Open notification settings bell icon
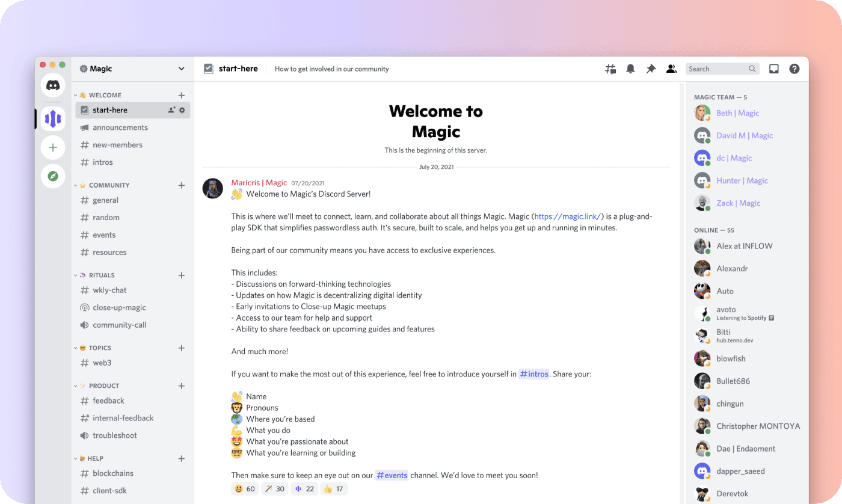 [630, 69]
